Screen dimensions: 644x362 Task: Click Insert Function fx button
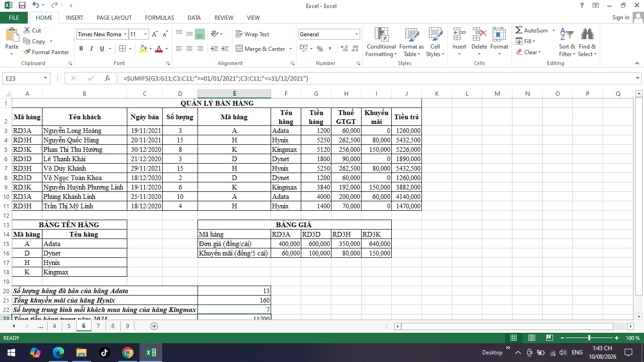tap(107, 78)
